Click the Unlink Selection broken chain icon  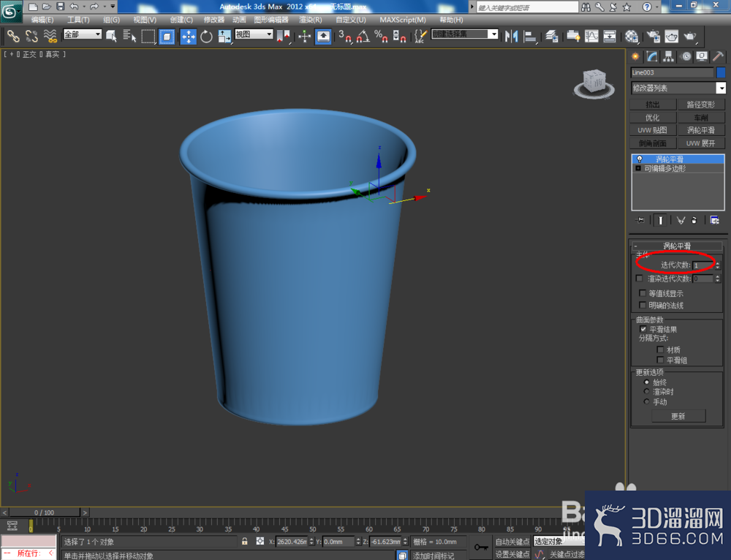31,36
